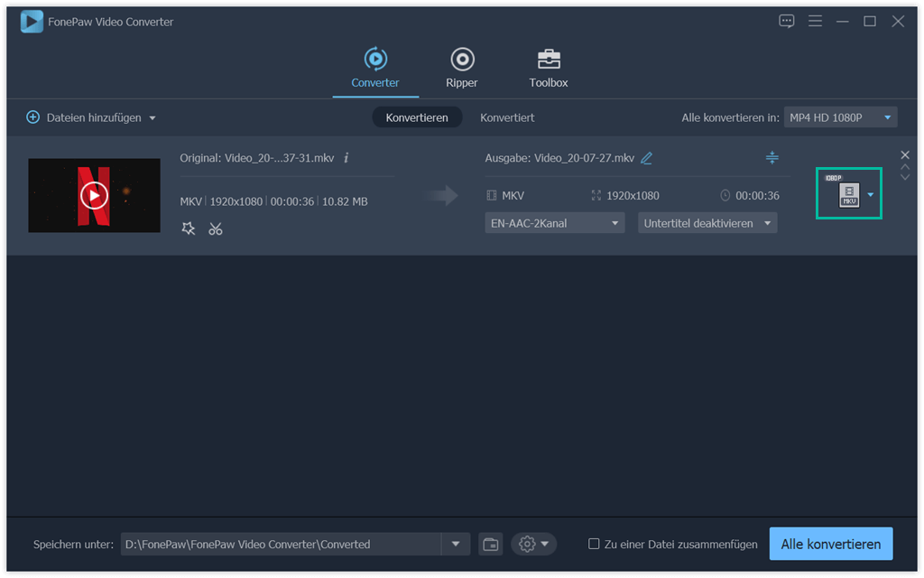The width and height of the screenshot is (924, 578).
Task: Click the output duration 00:00:36 text
Action: (x=757, y=196)
